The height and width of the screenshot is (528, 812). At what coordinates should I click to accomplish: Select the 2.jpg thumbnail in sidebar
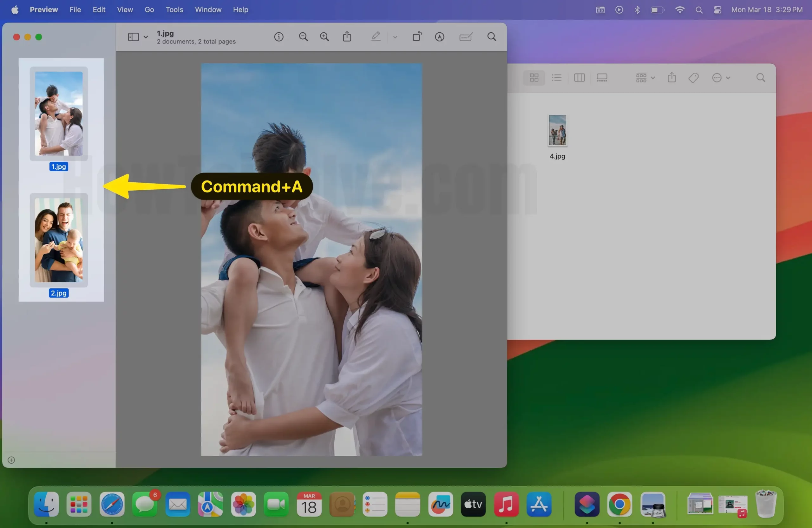point(59,240)
